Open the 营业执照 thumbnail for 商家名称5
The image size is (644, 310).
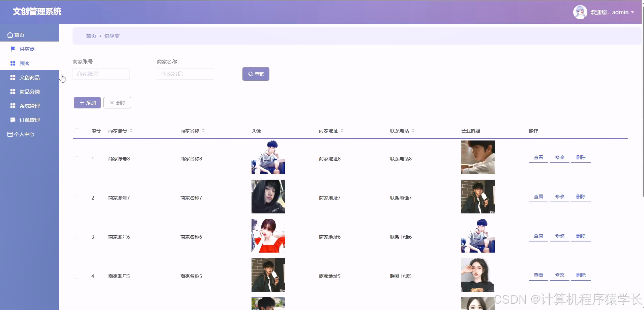478,275
